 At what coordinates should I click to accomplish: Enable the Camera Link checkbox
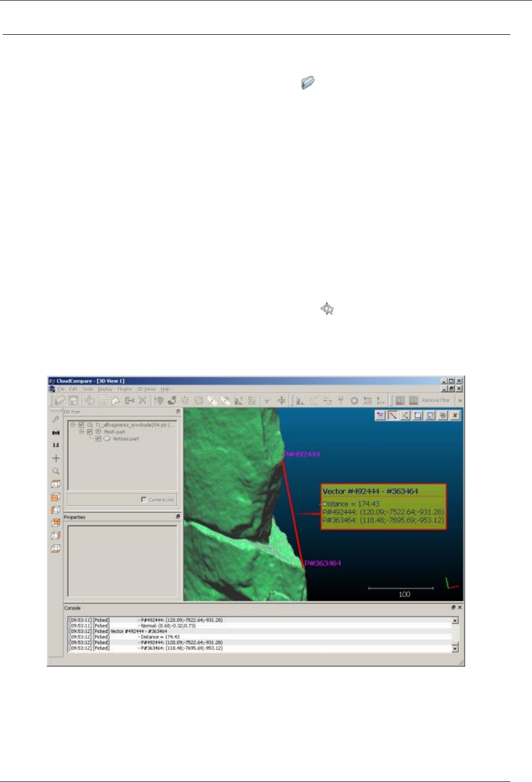click(x=144, y=500)
